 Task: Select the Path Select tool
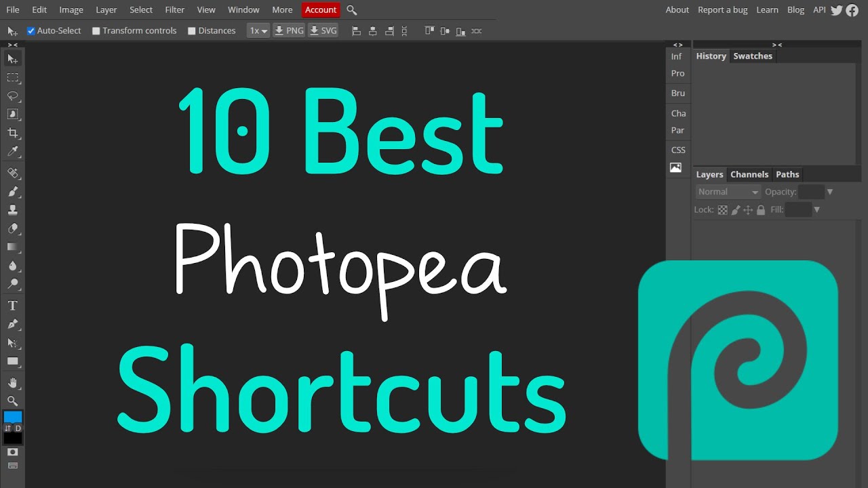click(x=12, y=343)
